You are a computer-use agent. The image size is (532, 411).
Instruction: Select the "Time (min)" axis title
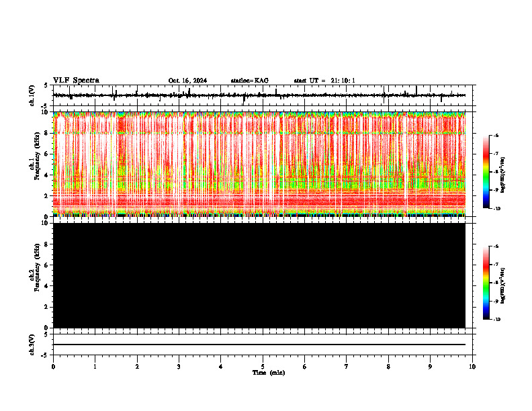click(x=269, y=373)
